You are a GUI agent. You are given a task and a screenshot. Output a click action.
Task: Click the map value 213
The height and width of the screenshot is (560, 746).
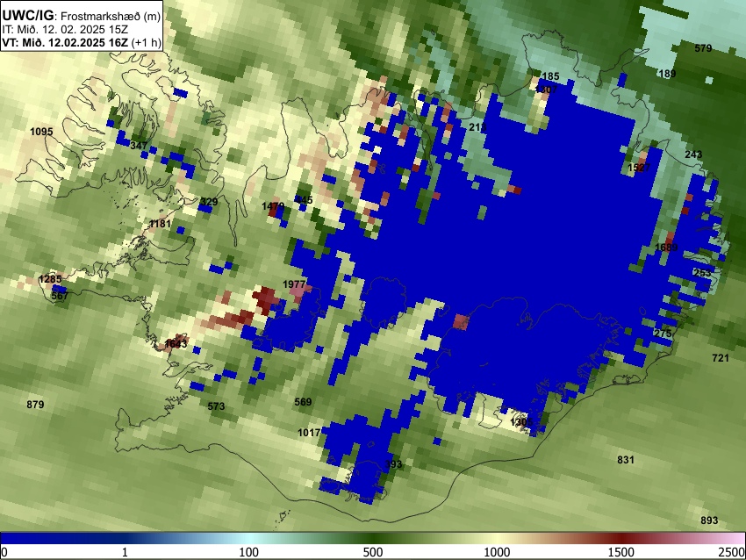(x=477, y=127)
